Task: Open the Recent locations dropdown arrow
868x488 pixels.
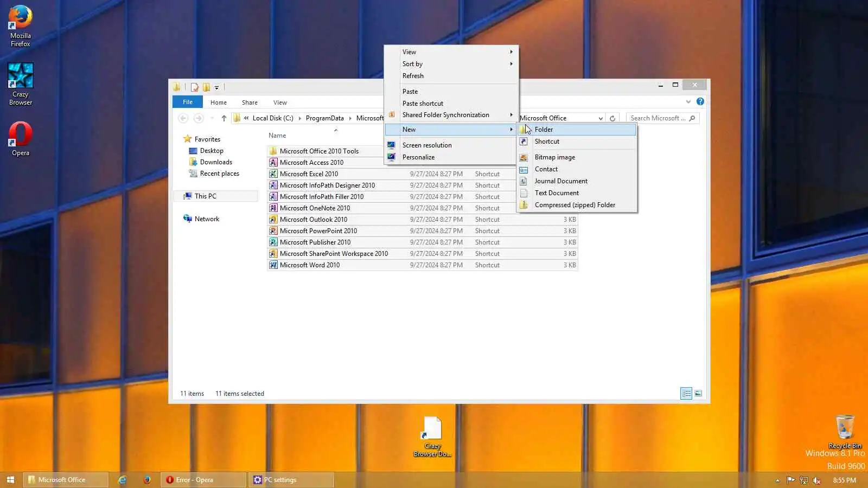Action: (x=212, y=118)
